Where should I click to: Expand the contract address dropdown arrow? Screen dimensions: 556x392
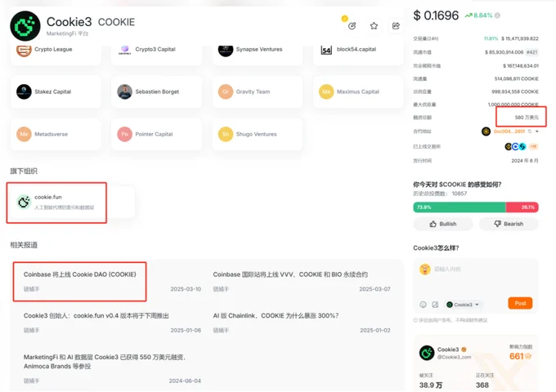[x=537, y=131]
